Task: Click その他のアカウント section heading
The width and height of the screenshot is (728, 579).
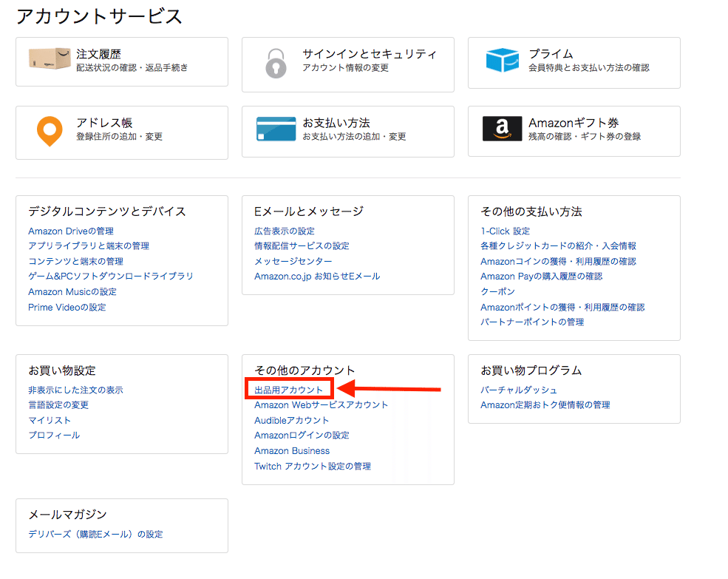Action: (x=305, y=370)
